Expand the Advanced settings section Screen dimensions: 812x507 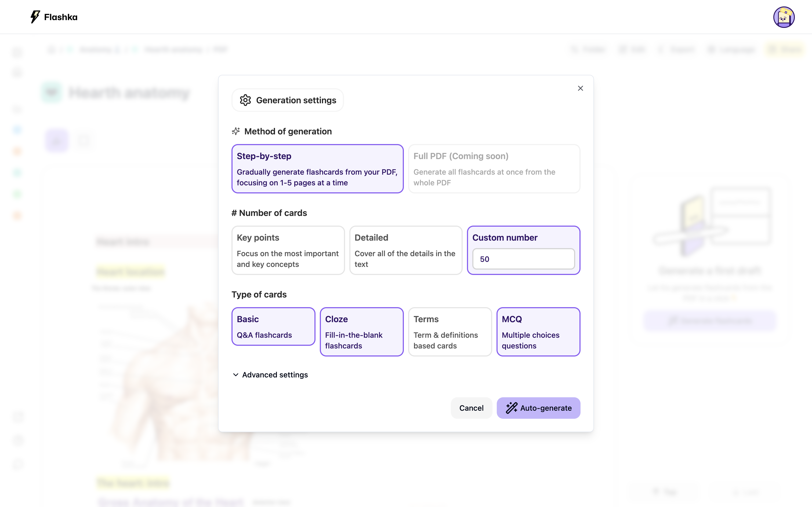(275, 374)
